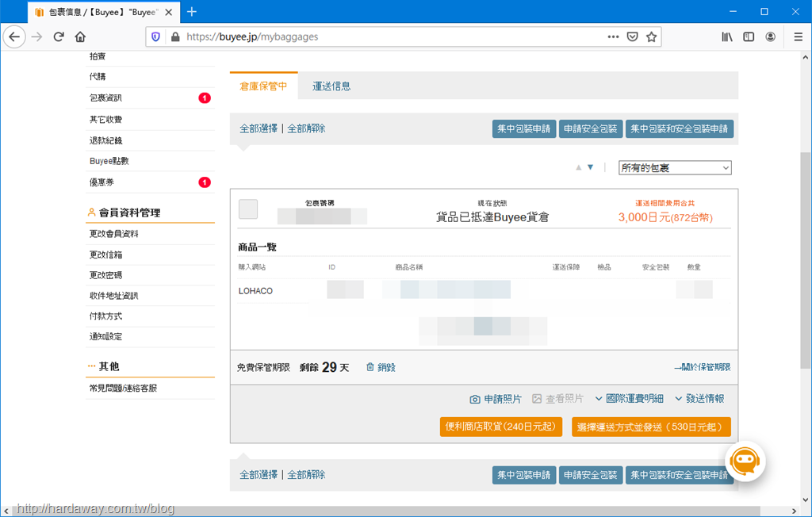Image resolution: width=812 pixels, height=517 pixels.
Task: Open the browser home page
Action: pos(80,36)
